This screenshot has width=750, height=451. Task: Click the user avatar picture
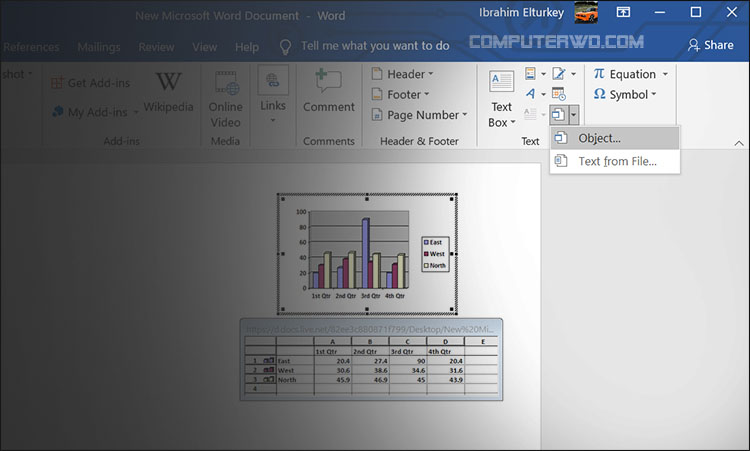[x=586, y=12]
